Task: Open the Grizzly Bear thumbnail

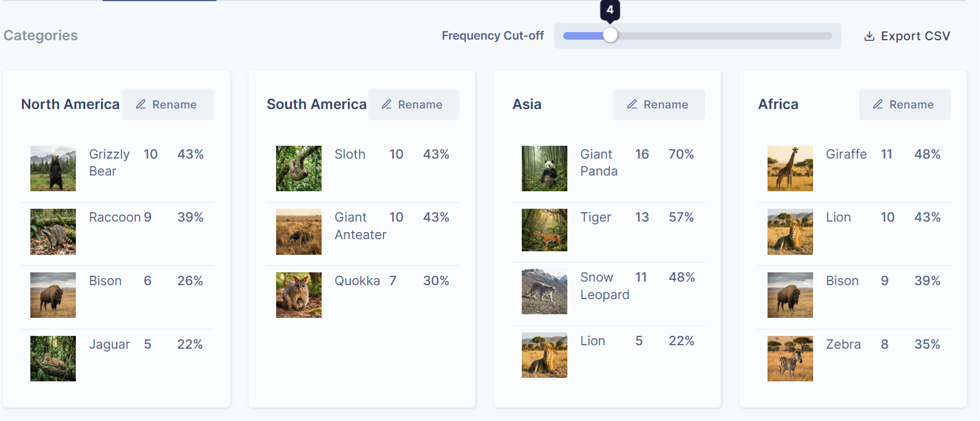Action: pos(53,169)
